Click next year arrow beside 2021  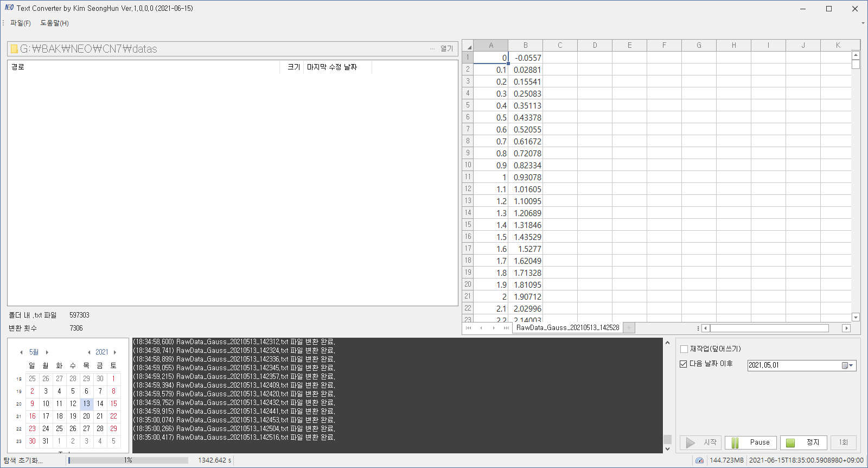pyautogui.click(x=115, y=352)
